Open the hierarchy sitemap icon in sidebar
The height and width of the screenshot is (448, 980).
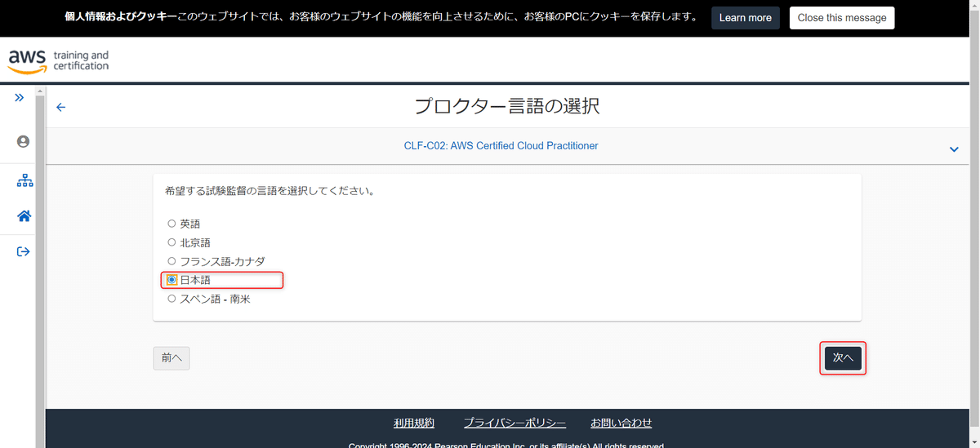(24, 180)
